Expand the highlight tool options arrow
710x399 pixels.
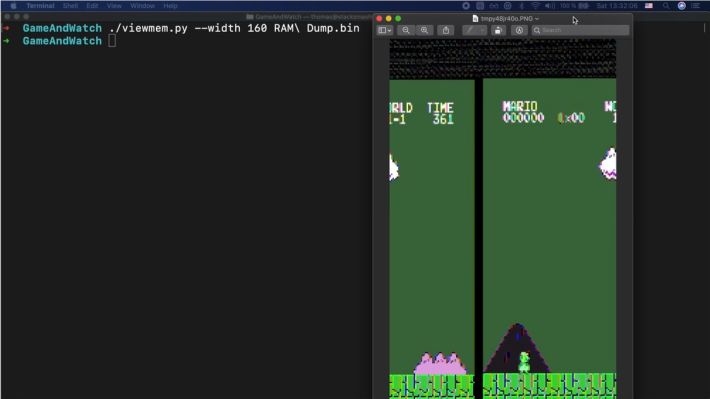coord(483,30)
